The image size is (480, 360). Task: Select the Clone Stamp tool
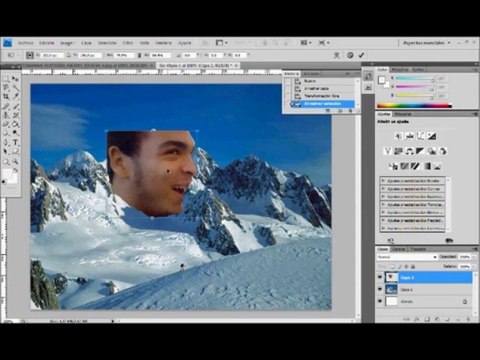click(x=6, y=115)
